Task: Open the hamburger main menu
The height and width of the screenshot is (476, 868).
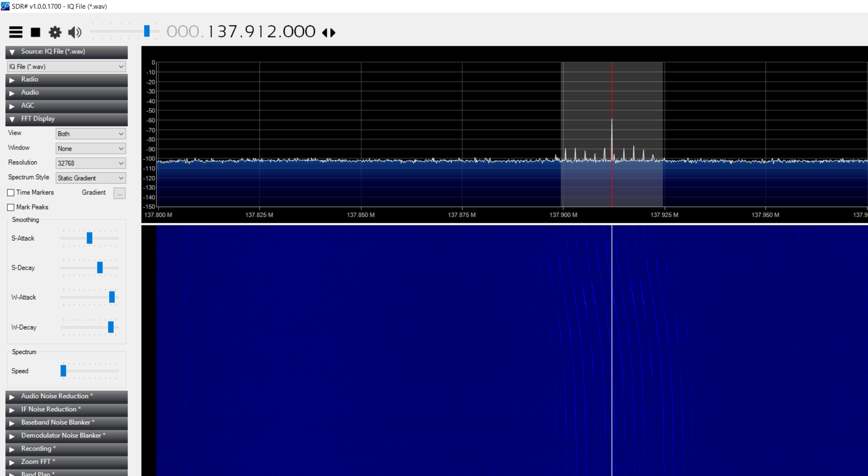Action: [16, 32]
